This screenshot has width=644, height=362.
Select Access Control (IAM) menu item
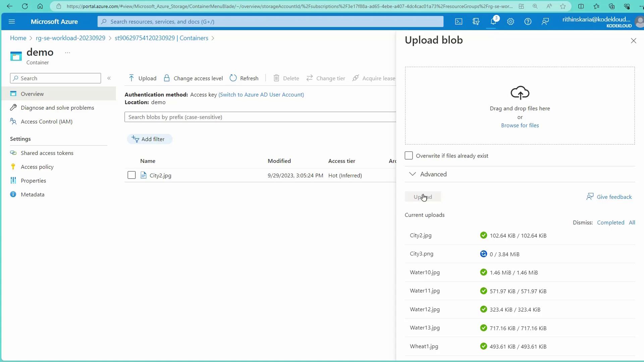click(x=46, y=121)
